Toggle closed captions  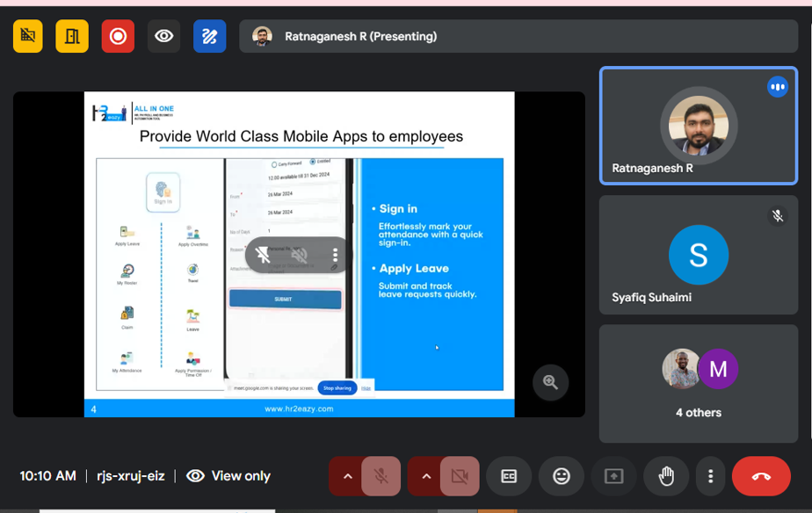tap(509, 476)
